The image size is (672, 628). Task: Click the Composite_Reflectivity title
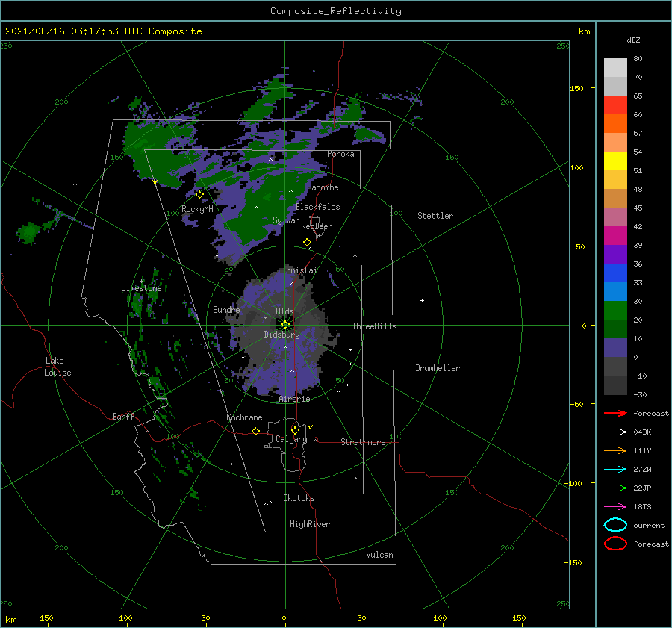[x=335, y=11]
